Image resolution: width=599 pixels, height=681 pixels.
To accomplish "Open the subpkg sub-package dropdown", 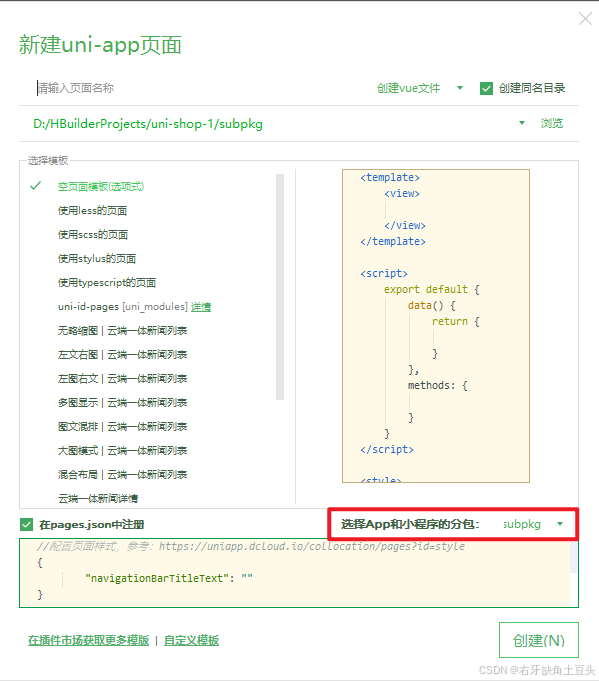I will pos(533,524).
